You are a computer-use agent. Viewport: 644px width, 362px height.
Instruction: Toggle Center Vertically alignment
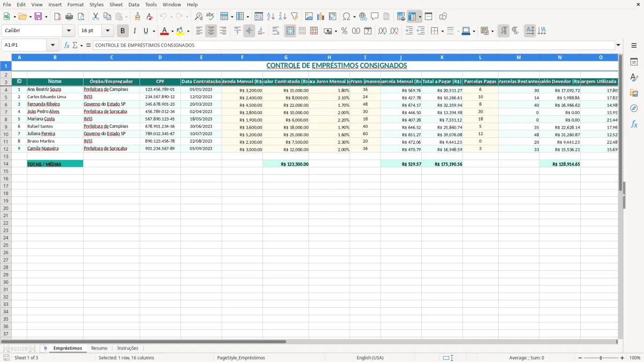pyautogui.click(x=249, y=31)
